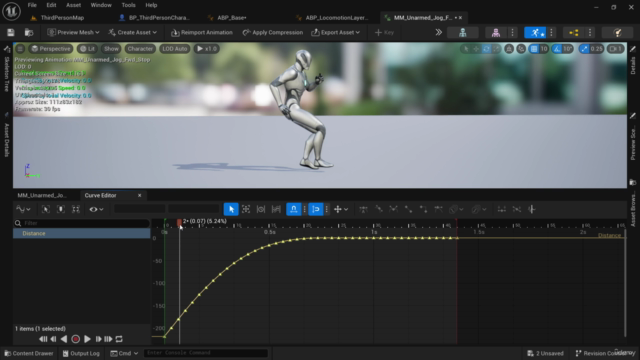
Task: Click the flatten tangents icon in Curve Editor
Action: point(502,209)
